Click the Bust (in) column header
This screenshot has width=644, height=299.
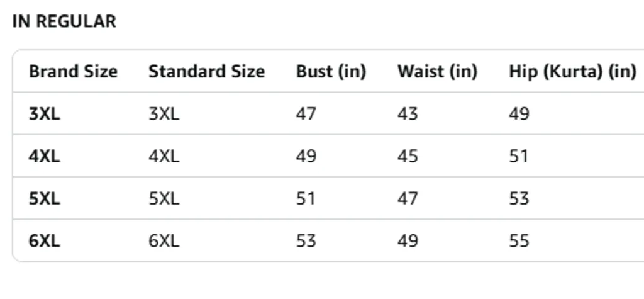click(331, 72)
